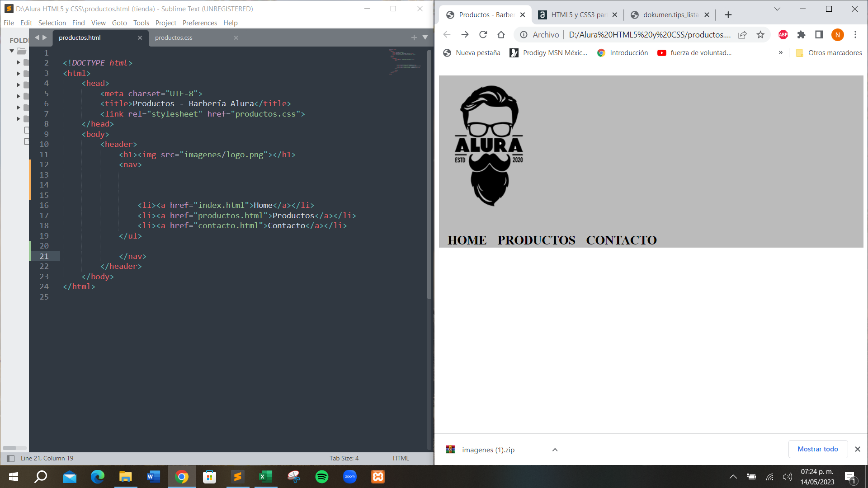Viewport: 868px width, 488px height.
Task: Open Otros marcadores folder
Action: [x=829, y=53]
